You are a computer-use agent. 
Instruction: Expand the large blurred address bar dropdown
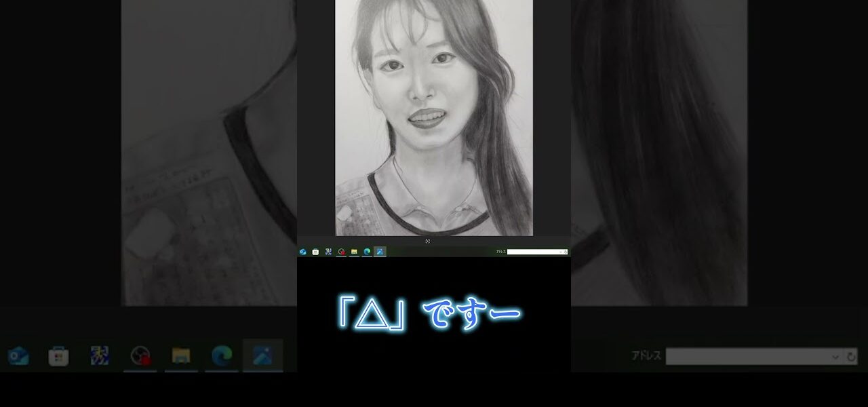point(835,356)
